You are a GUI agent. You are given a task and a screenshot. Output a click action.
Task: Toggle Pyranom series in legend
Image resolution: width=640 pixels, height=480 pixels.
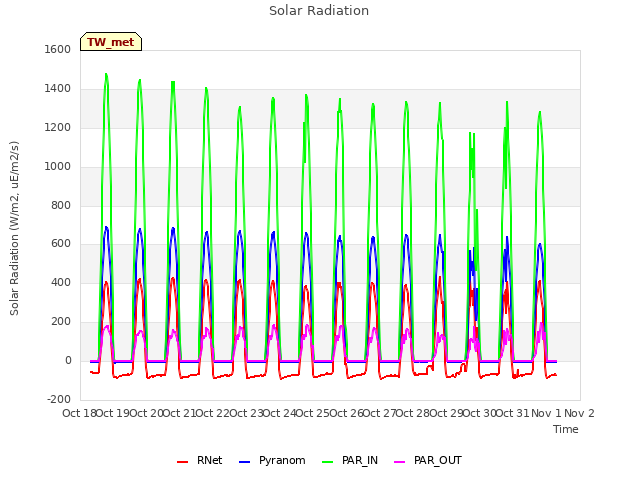point(272,460)
